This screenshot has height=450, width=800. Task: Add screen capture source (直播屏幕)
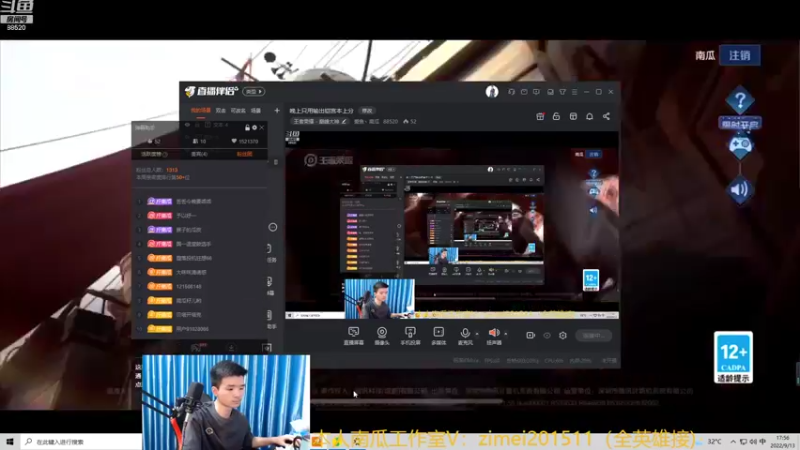[353, 336]
